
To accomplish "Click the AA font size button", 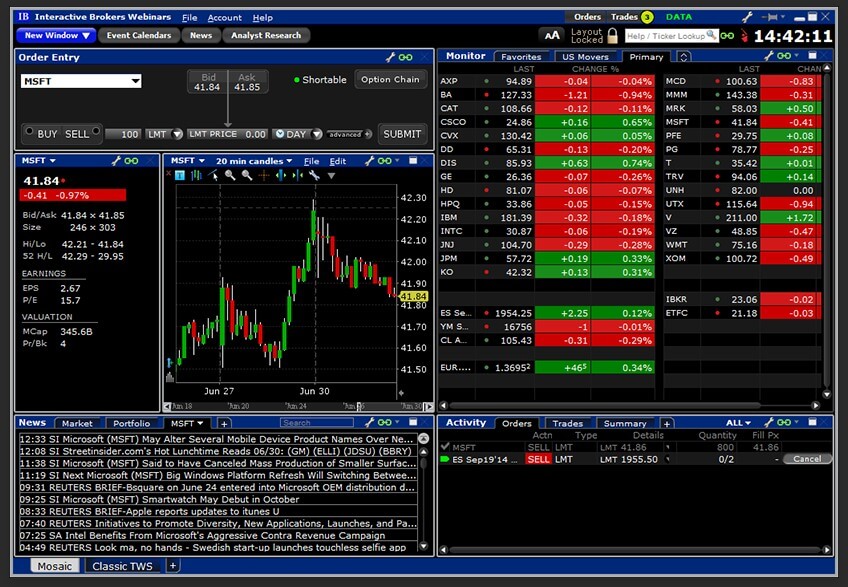I will click(x=552, y=36).
